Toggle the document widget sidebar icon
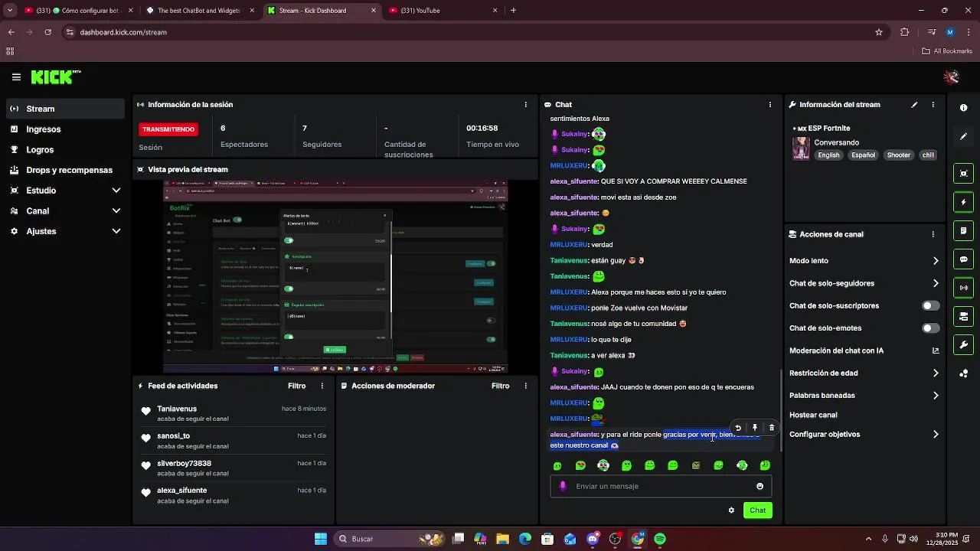Screen dimensions: 980x551 click(x=964, y=230)
